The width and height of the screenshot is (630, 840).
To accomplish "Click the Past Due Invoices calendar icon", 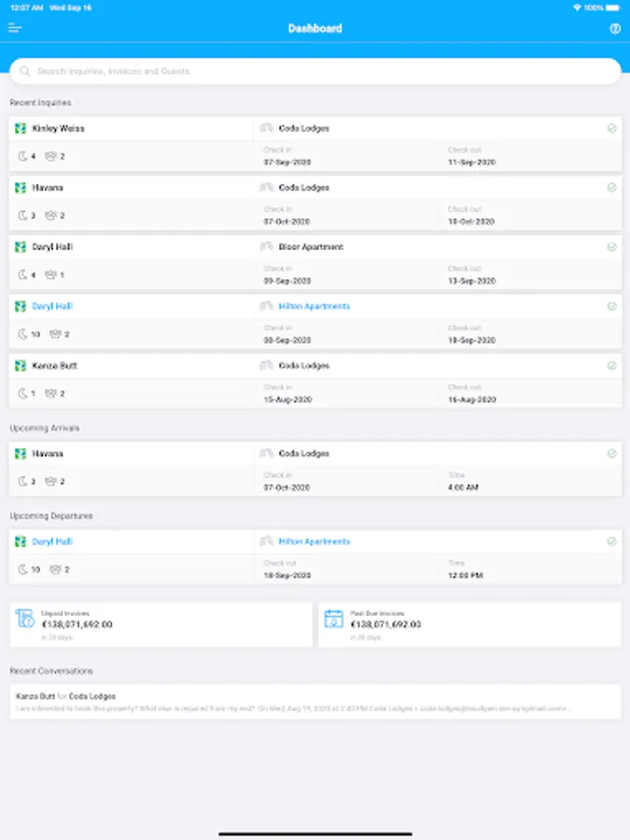I will point(333,618).
